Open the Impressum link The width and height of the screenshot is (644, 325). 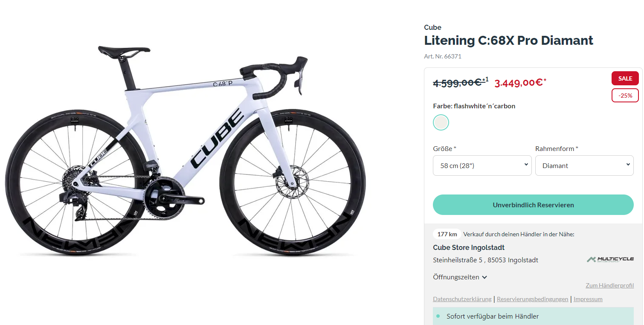[x=588, y=299]
